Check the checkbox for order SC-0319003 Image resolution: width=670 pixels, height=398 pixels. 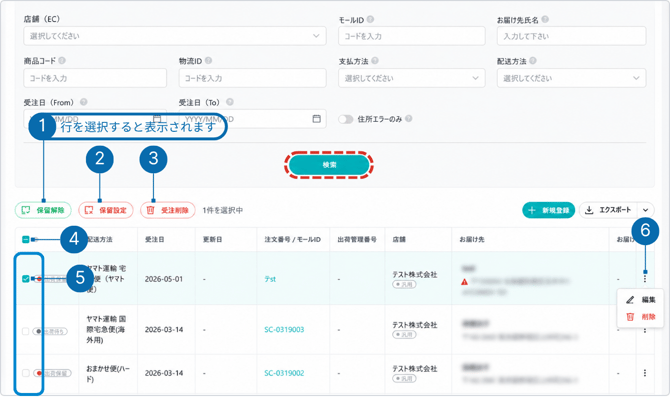[26, 331]
